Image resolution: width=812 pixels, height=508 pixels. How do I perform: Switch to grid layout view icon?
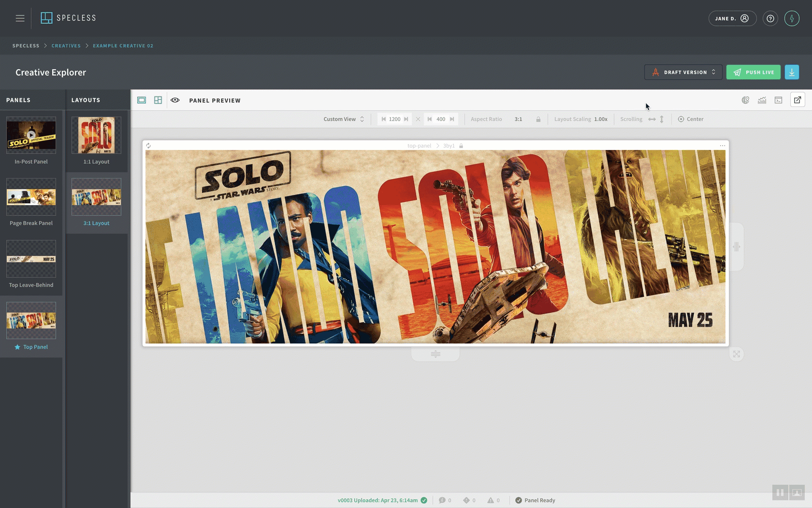tap(158, 100)
